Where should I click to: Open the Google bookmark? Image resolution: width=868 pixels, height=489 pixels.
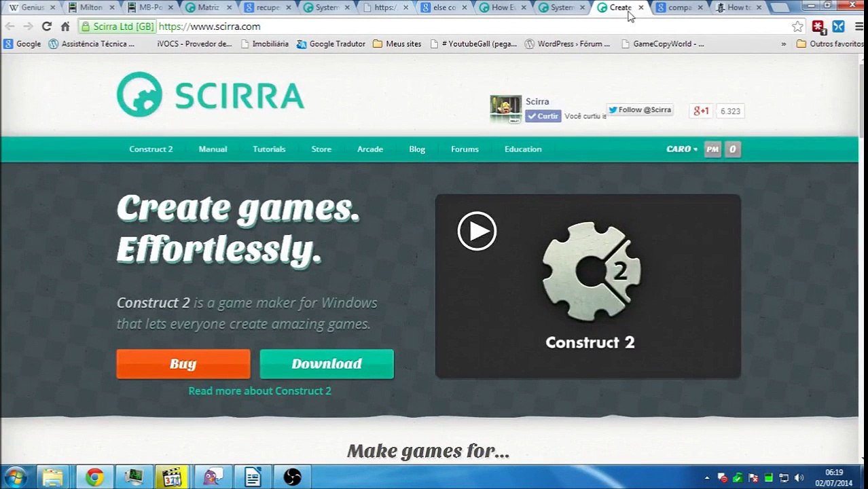(22, 43)
